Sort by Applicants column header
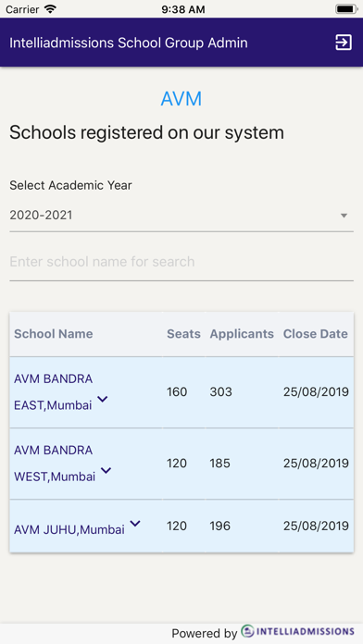363x644 pixels. (242, 333)
